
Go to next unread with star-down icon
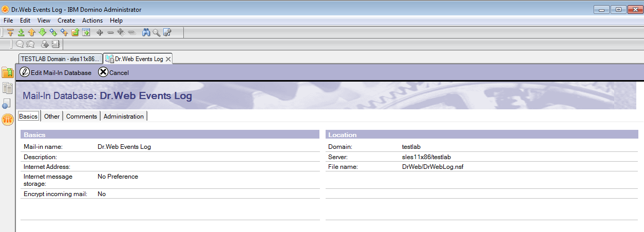[x=53, y=32]
